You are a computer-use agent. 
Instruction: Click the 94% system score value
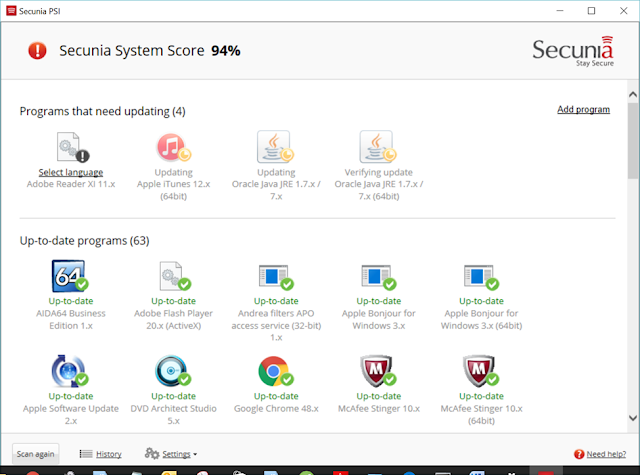[226, 51]
